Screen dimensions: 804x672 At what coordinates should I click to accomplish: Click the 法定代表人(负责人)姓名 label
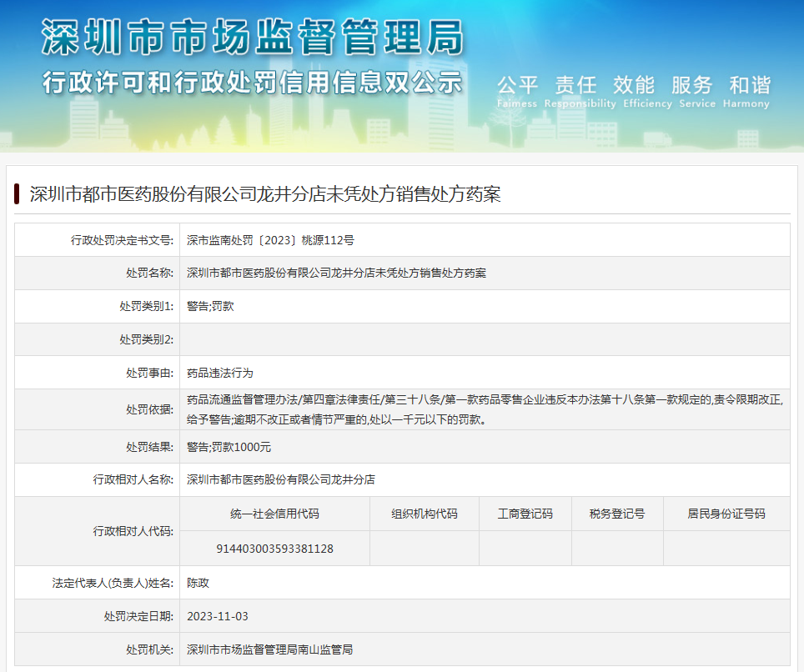click(113, 583)
